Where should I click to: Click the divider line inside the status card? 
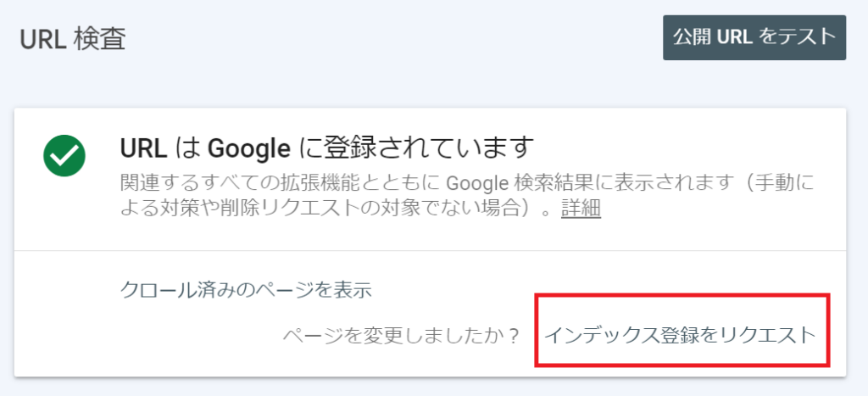click(430, 250)
